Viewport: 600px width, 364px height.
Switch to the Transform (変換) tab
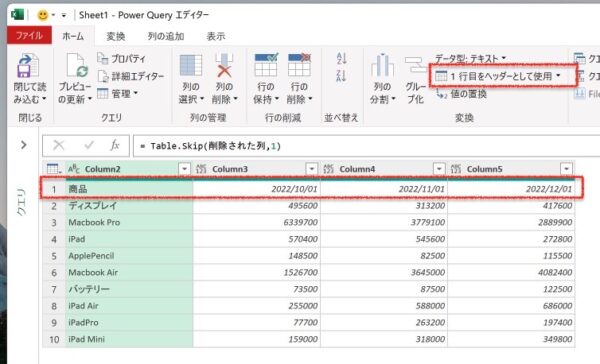tap(116, 36)
